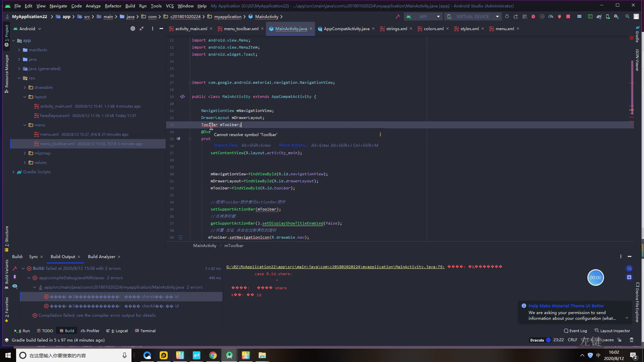This screenshot has width=644, height=362.
Task: Toggle the Android project view dropdown
Action: 39,28
